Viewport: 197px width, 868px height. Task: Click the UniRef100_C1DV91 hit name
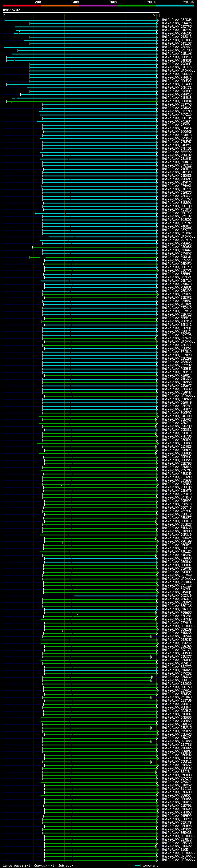pyautogui.click(x=177, y=806)
